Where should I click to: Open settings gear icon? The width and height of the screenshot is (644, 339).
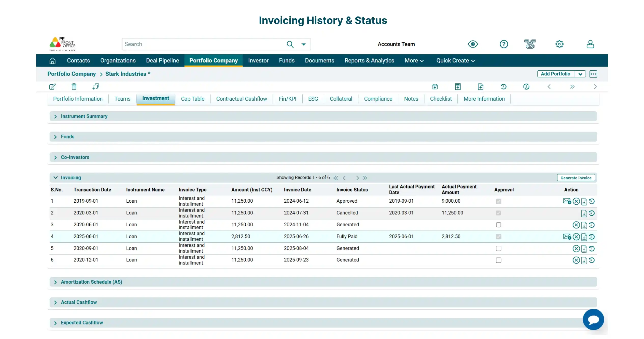pyautogui.click(x=559, y=44)
